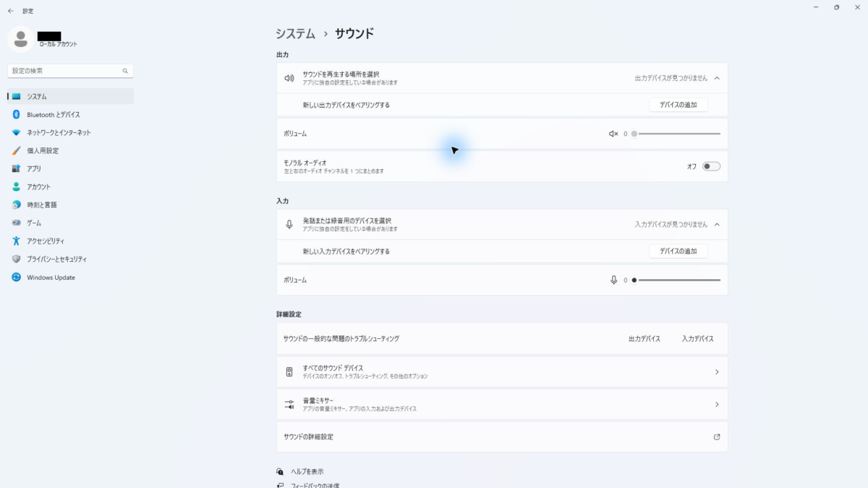868x488 pixels.
Task: Click the network Wi-Fi icon in sidebar
Action: tap(17, 132)
